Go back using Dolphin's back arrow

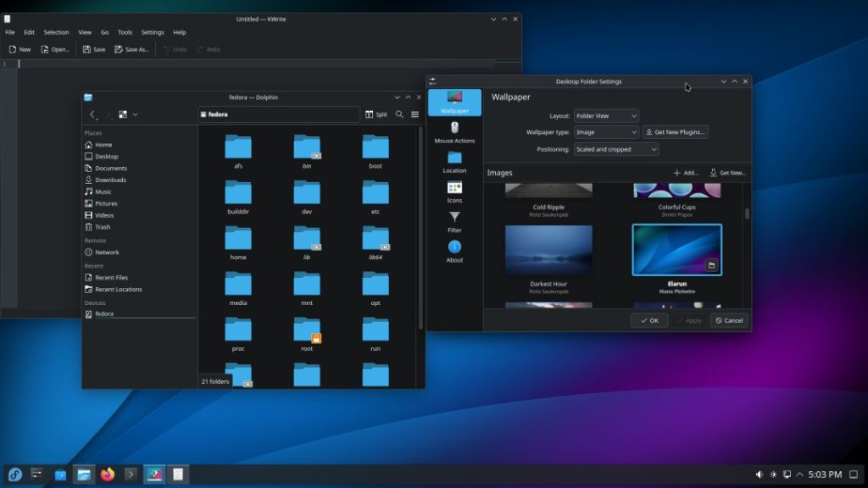click(92, 114)
